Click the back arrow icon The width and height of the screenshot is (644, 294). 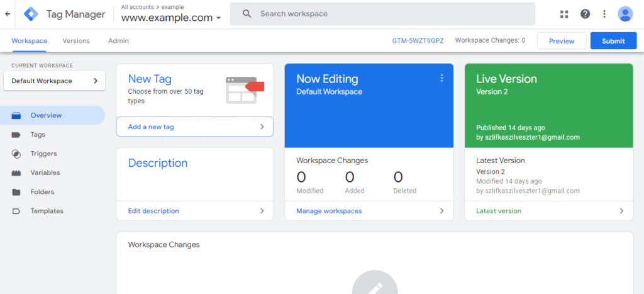click(x=8, y=14)
